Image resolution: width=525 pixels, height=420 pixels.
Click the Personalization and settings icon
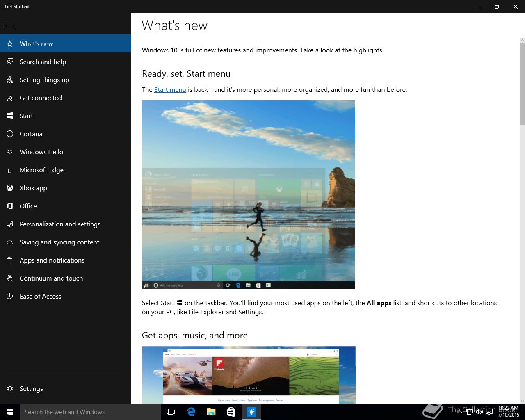click(x=10, y=224)
